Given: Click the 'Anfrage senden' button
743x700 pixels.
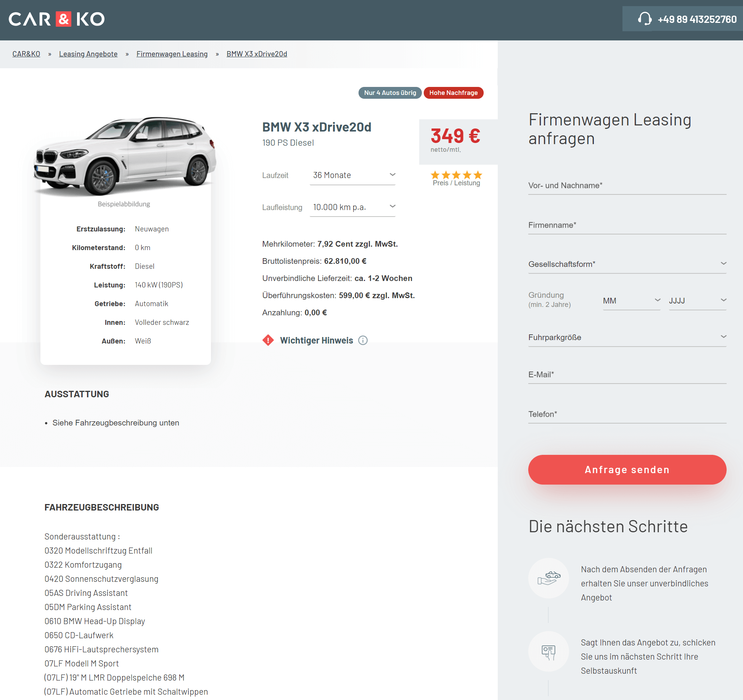Looking at the screenshot, I should tap(627, 470).
